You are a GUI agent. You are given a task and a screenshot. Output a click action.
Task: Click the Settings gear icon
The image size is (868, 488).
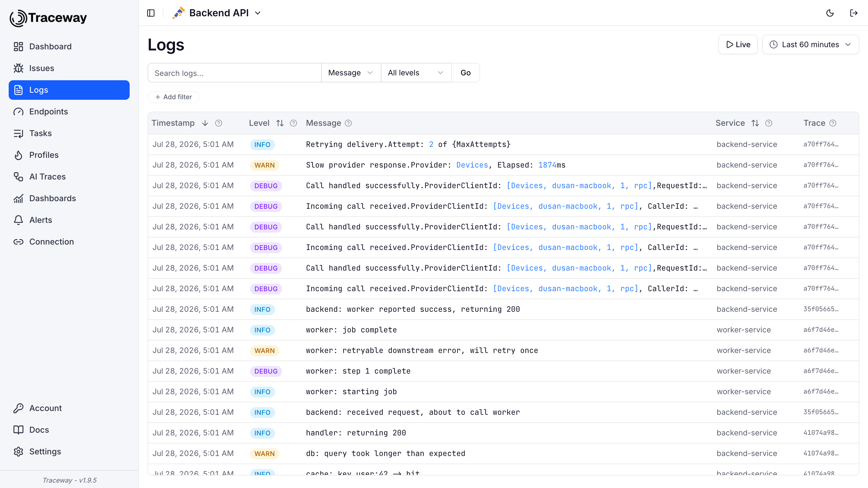[18, 452]
